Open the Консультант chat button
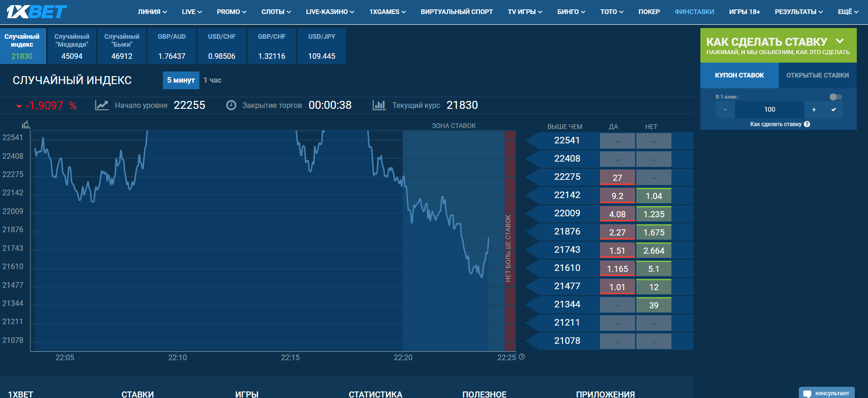The width and height of the screenshot is (868, 398). click(x=827, y=393)
